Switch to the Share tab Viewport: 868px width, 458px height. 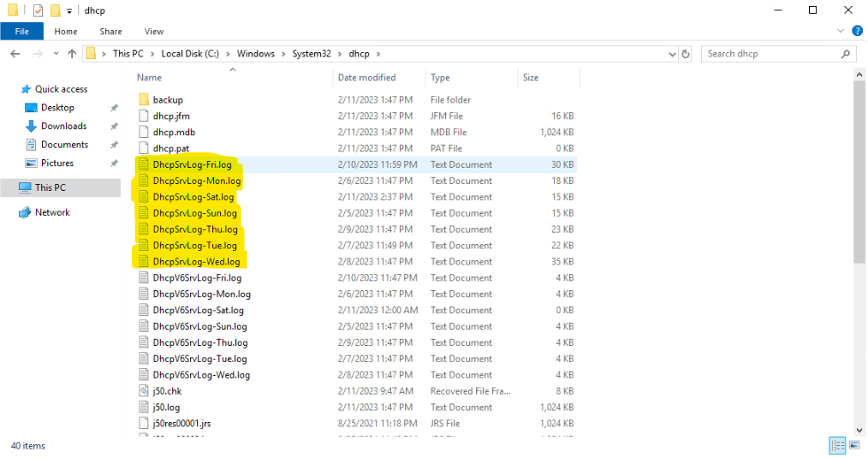[110, 32]
